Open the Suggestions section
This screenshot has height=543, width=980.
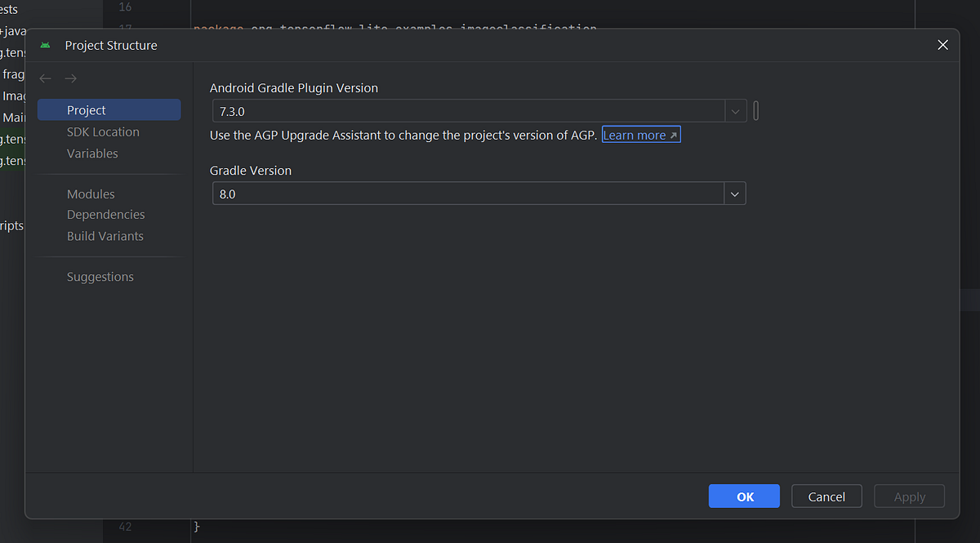click(x=100, y=276)
